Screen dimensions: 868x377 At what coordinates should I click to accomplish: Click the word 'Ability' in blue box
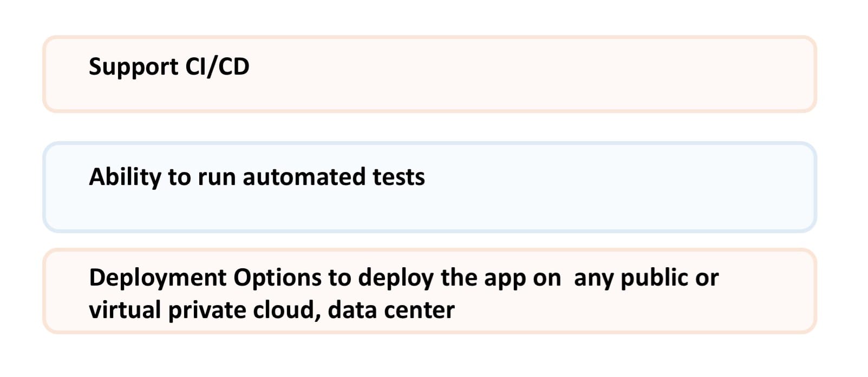(125, 177)
